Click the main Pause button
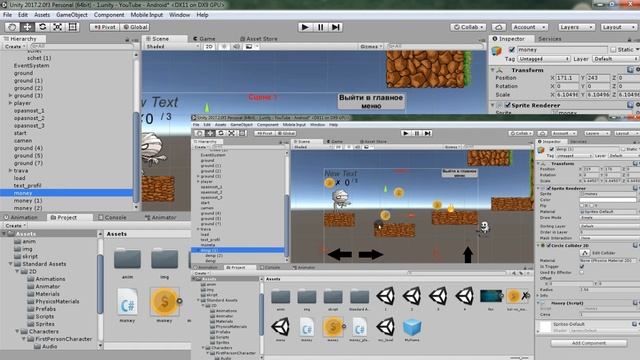 pos(320,27)
